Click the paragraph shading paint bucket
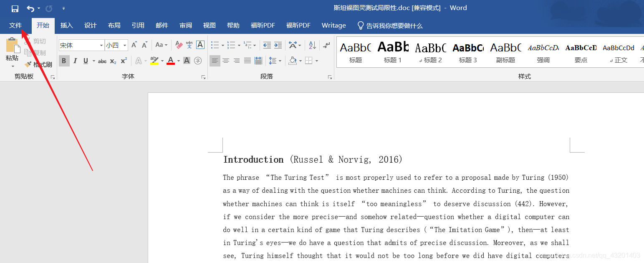 click(x=293, y=61)
